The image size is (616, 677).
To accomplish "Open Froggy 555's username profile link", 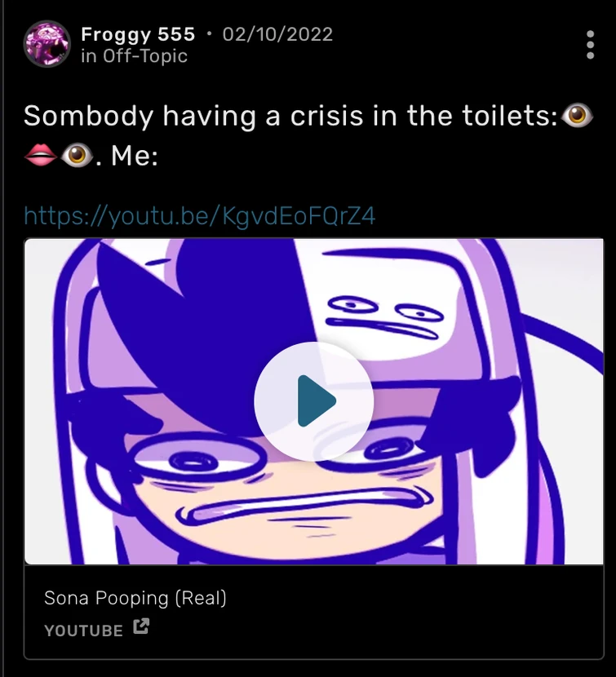I will tap(138, 34).
